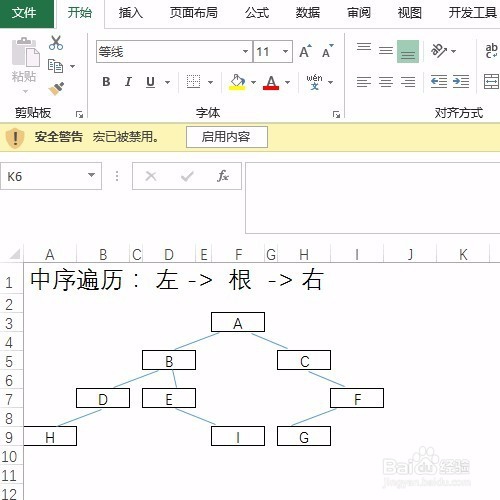Expand the copy options arrow
The width and height of the screenshot is (500, 500).
click(72, 66)
